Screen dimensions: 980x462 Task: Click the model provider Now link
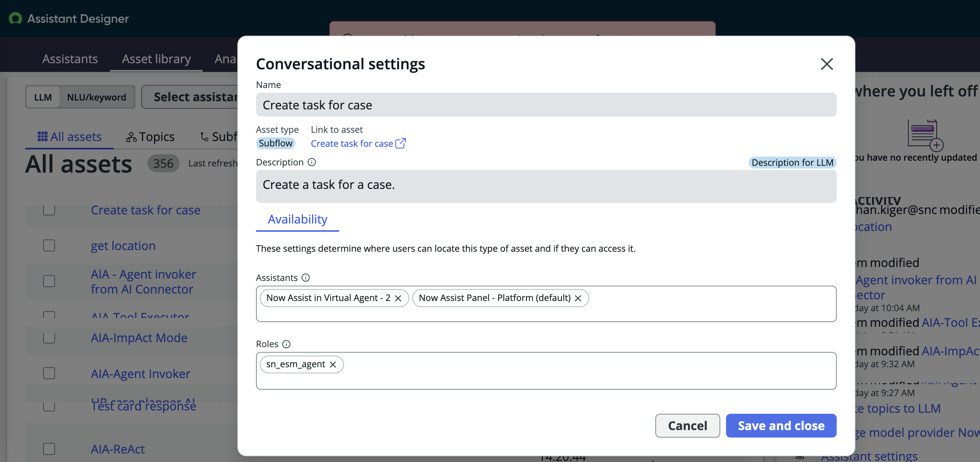pos(918,433)
